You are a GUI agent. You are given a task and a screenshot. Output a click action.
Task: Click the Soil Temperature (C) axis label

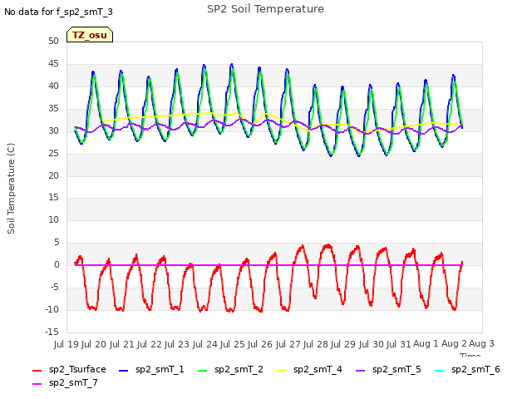[x=11, y=189]
